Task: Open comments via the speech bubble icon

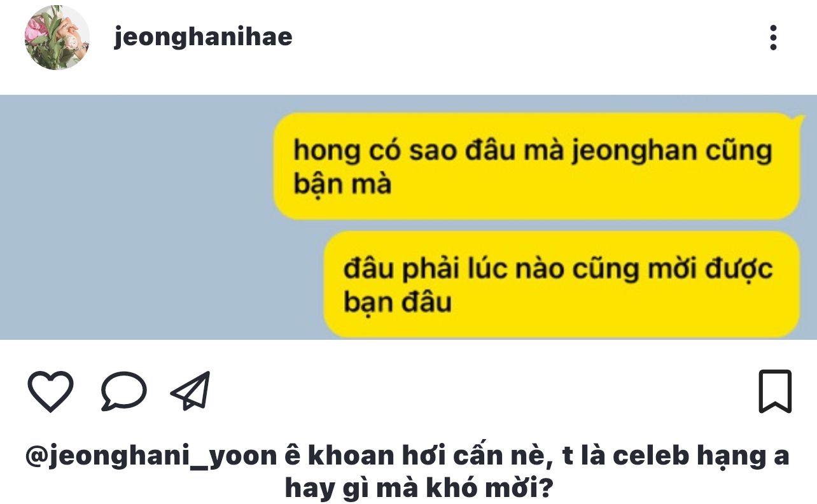Action: point(124,390)
